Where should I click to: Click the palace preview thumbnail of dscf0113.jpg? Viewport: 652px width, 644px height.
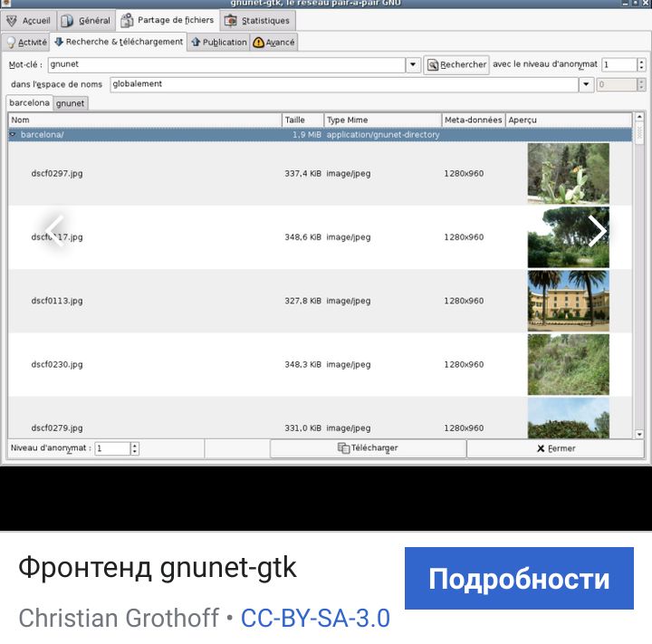coord(569,301)
